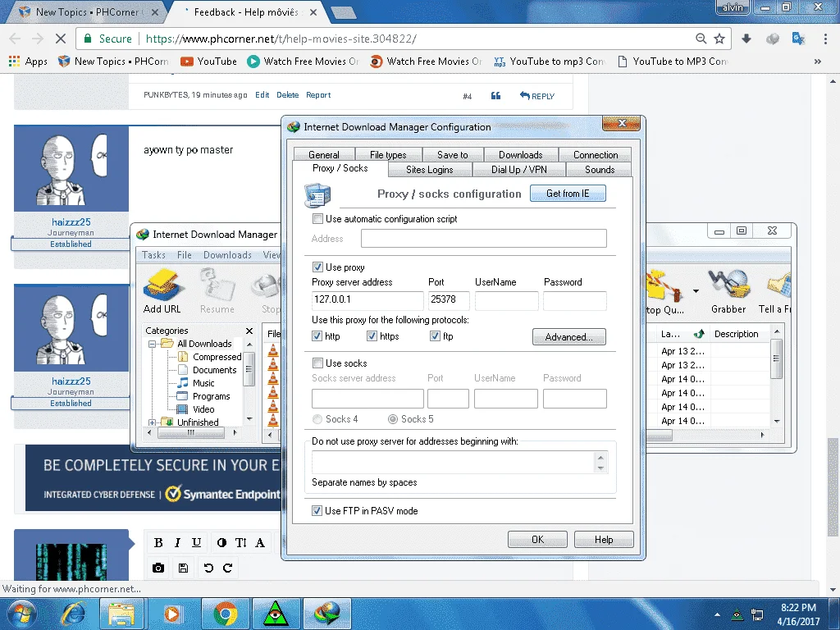Expand the Unfinished category tree node
Screen dimensions: 840x630
[x=152, y=422]
